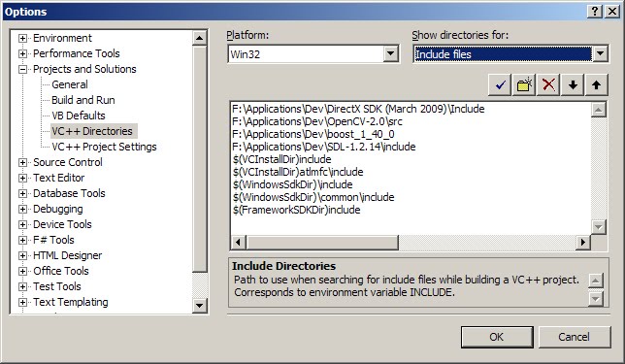Image resolution: width=625 pixels, height=364 pixels.
Task: Expand the F# Tools node
Action: click(x=22, y=241)
